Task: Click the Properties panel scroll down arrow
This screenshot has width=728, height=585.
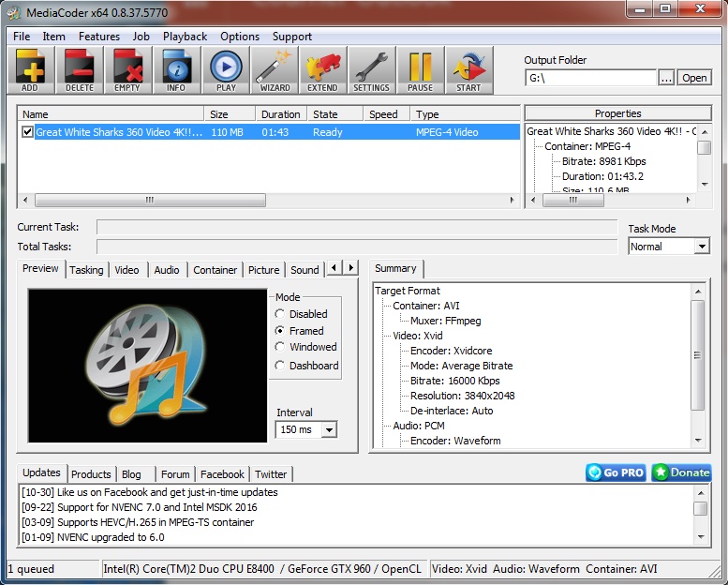Action: click(705, 185)
